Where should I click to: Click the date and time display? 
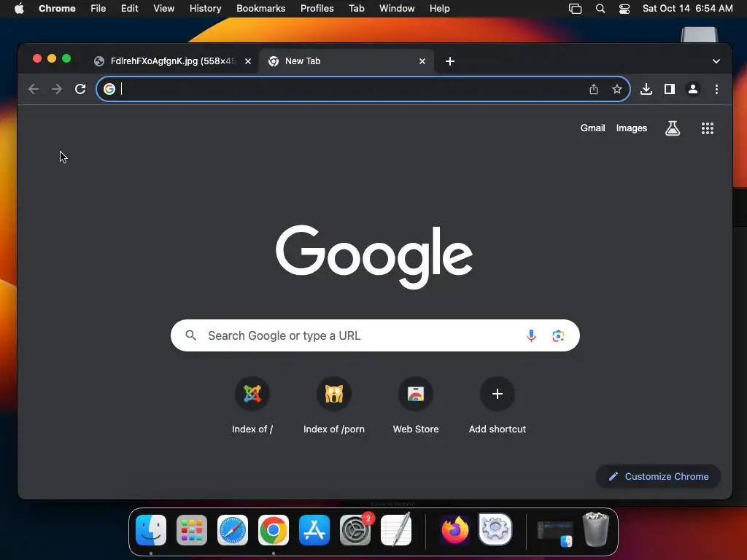tap(687, 9)
